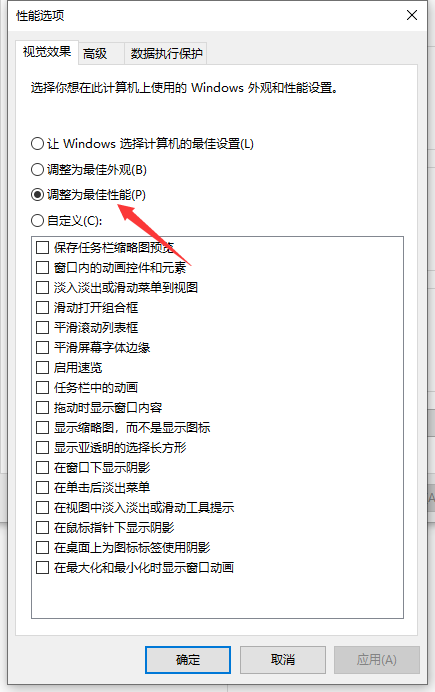Click the 确定 button
The height and width of the screenshot is (692, 435).
pyautogui.click(x=188, y=660)
